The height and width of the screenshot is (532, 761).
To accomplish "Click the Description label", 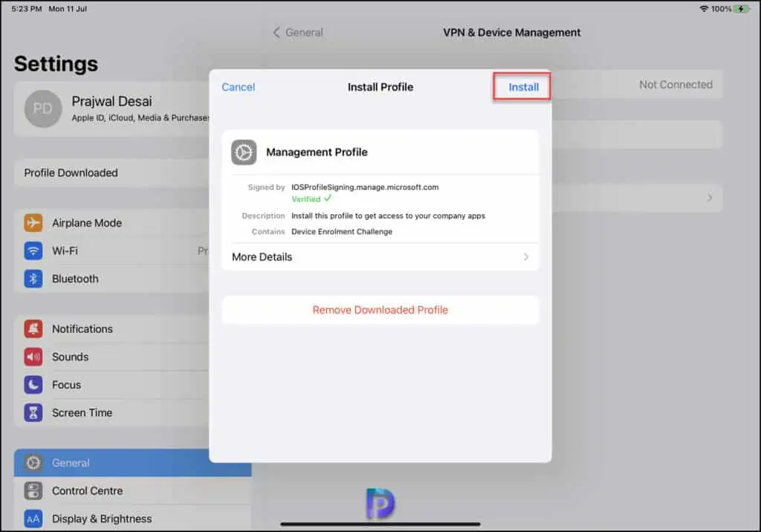I will (263, 215).
